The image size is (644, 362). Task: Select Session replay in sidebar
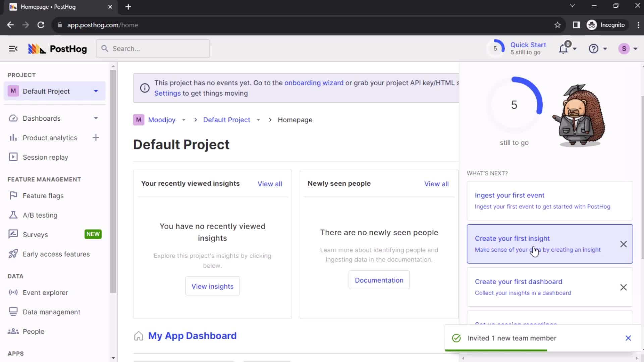[46, 157]
